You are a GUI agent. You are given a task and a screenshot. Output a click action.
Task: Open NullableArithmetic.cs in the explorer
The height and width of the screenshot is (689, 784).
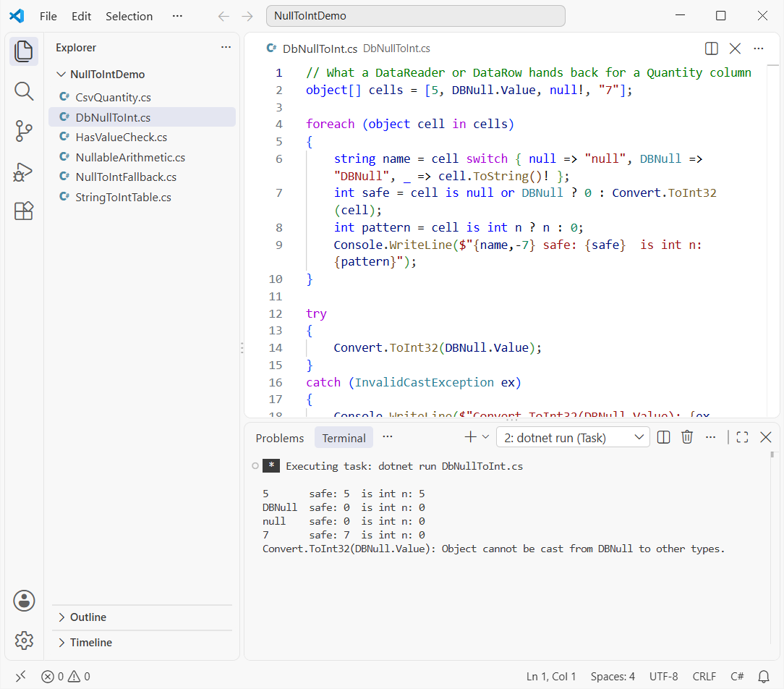142,157
